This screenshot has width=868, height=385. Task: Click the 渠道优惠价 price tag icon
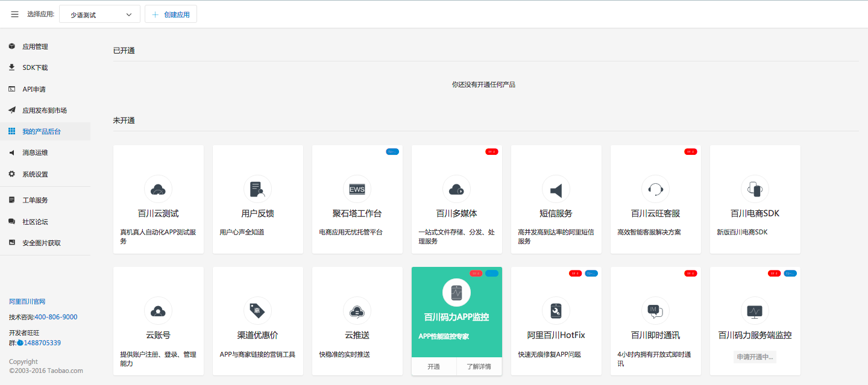[257, 311]
